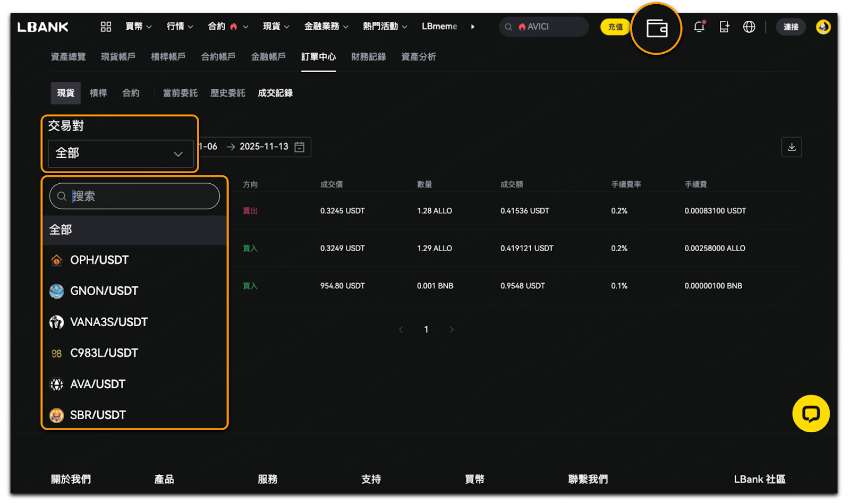Switch to the 歷史委託 tab
Viewport: 850px width, 504px height.
coord(227,93)
